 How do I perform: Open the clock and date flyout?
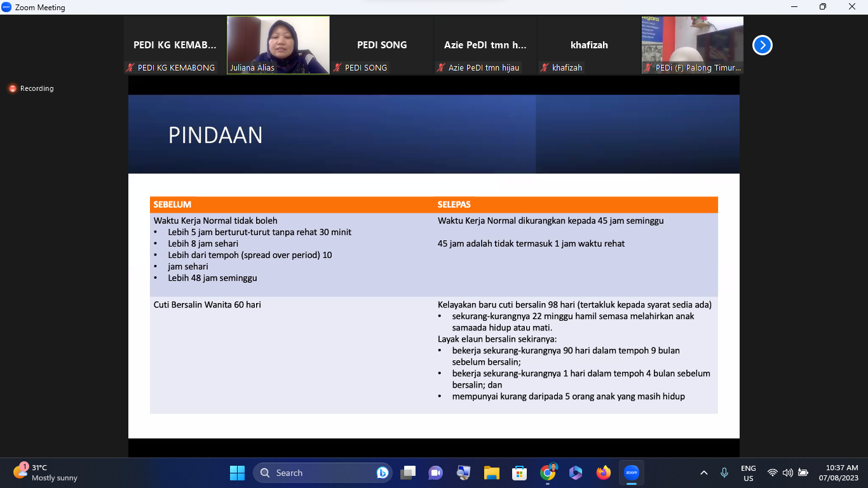point(838,473)
